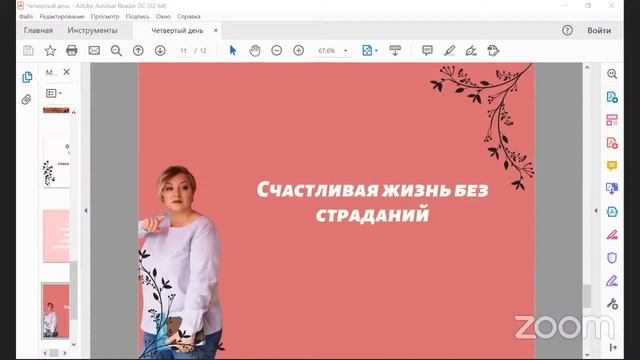
Task: Open the attachments paperclip panel
Action: 27,99
